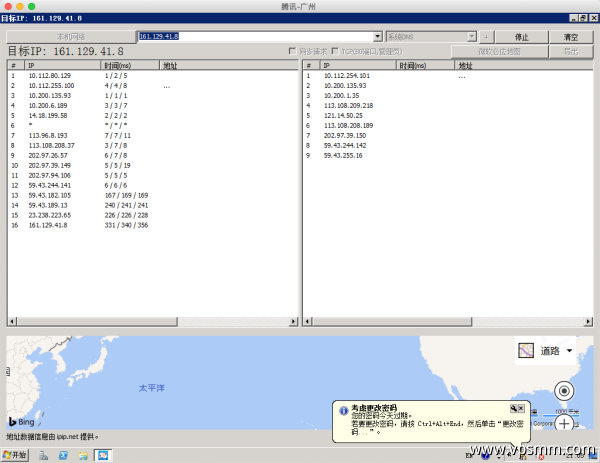This screenshot has width=600, height=463.
Task: Toggle the 同步请求 checkbox
Action: pos(292,51)
